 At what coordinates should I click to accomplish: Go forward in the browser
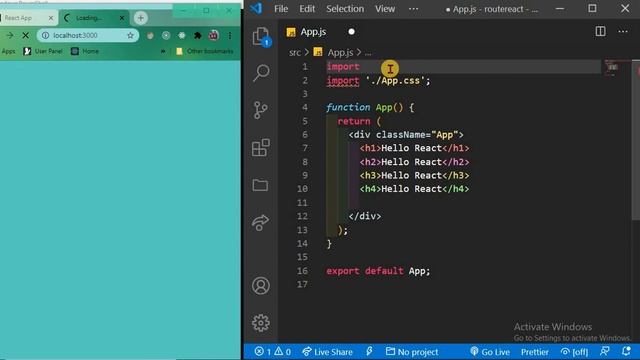pos(9,36)
